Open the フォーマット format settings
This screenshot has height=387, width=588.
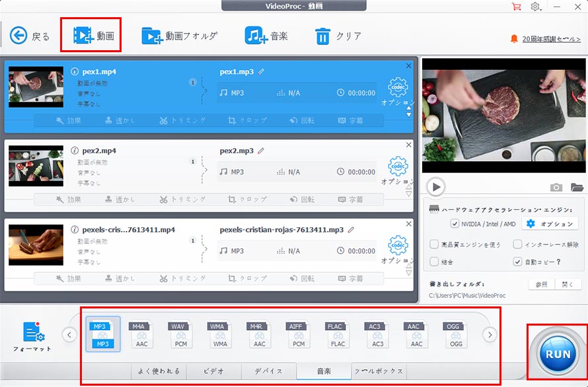32,336
